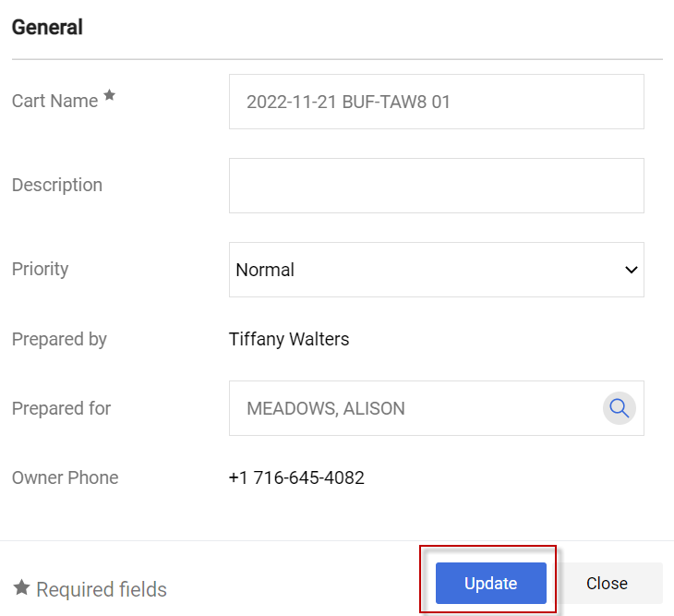The height and width of the screenshot is (616, 674).
Task: Click the required star beside Cart Name
Action: (x=110, y=95)
